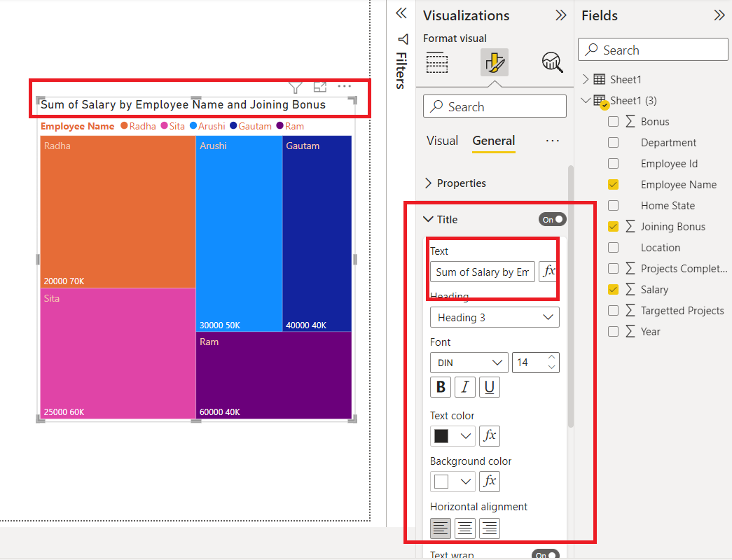The image size is (732, 560).
Task: Select the Ram treemap tile
Action: point(274,375)
